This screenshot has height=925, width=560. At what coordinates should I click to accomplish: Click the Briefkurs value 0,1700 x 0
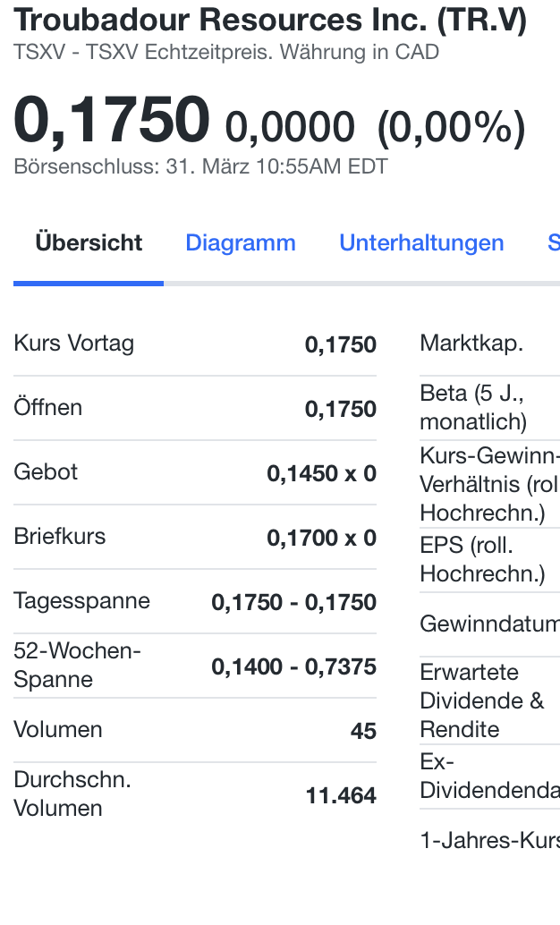[x=324, y=537]
